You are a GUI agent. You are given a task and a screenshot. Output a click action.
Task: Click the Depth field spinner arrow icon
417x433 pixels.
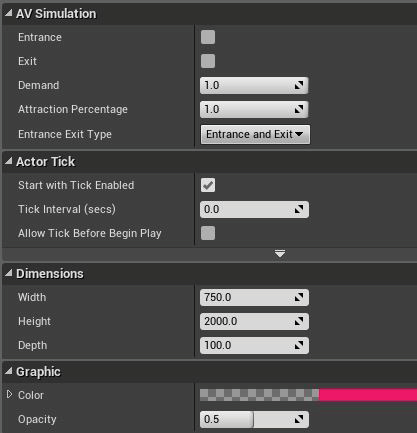pos(299,345)
